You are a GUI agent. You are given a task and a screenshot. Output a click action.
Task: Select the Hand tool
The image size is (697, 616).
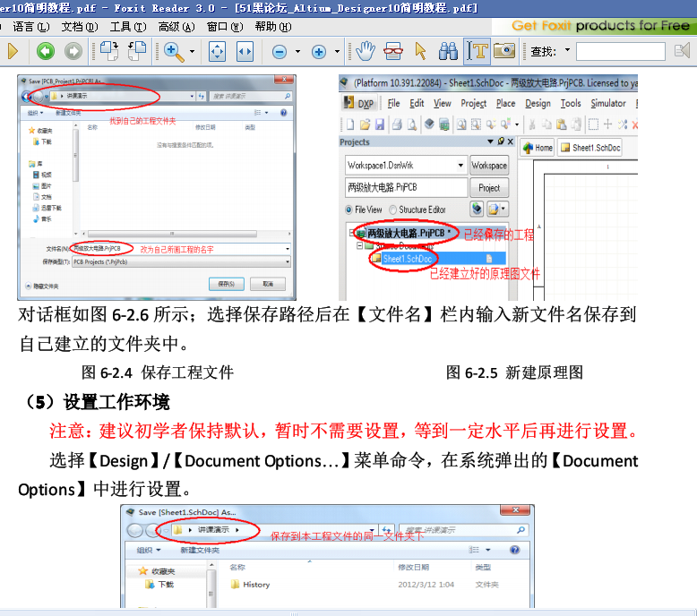(365, 51)
